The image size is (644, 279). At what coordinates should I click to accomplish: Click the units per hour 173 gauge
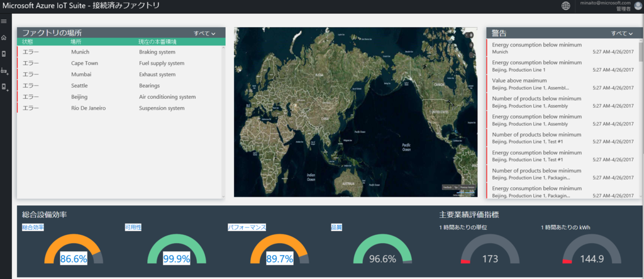pyautogui.click(x=490, y=249)
